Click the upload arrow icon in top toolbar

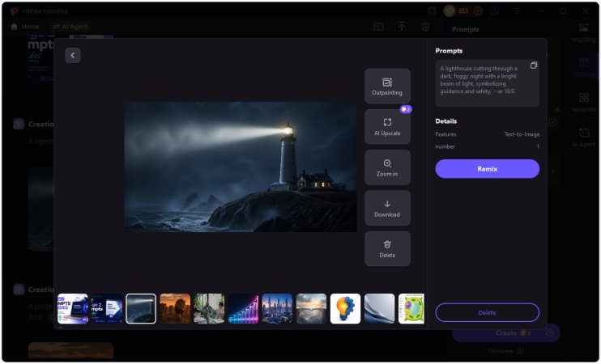pyautogui.click(x=402, y=27)
